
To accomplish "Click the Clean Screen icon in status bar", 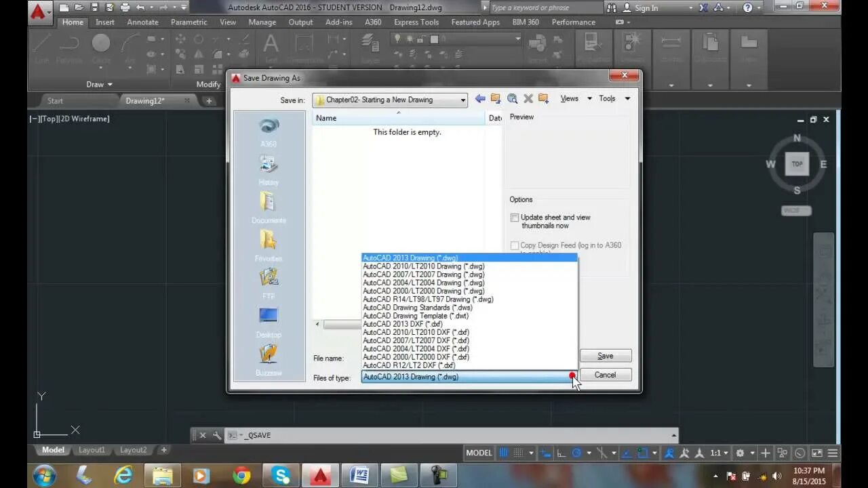I will pos(816,453).
